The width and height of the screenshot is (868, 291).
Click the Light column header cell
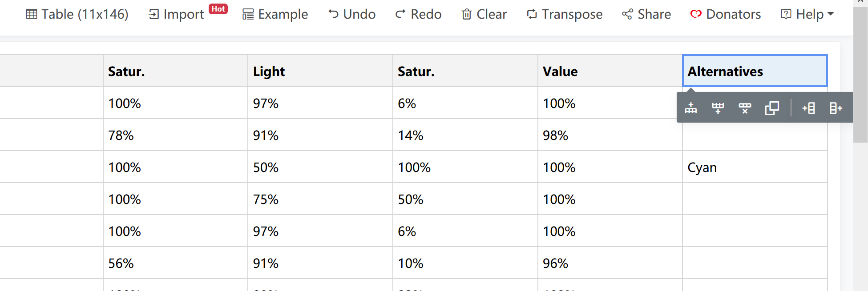point(320,71)
